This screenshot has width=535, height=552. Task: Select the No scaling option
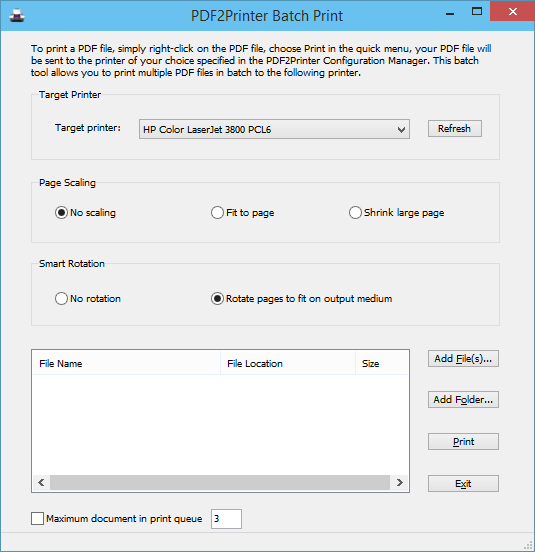point(85,213)
